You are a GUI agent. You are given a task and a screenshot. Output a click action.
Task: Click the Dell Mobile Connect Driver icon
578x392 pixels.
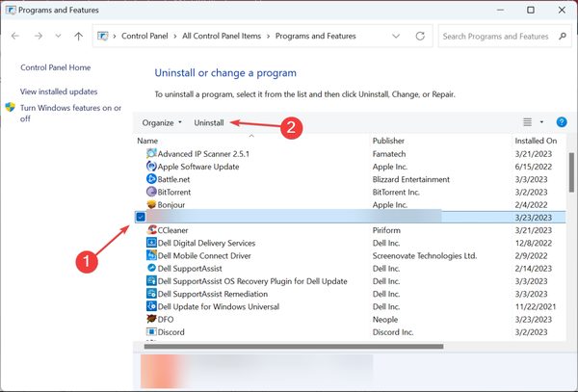tap(151, 255)
